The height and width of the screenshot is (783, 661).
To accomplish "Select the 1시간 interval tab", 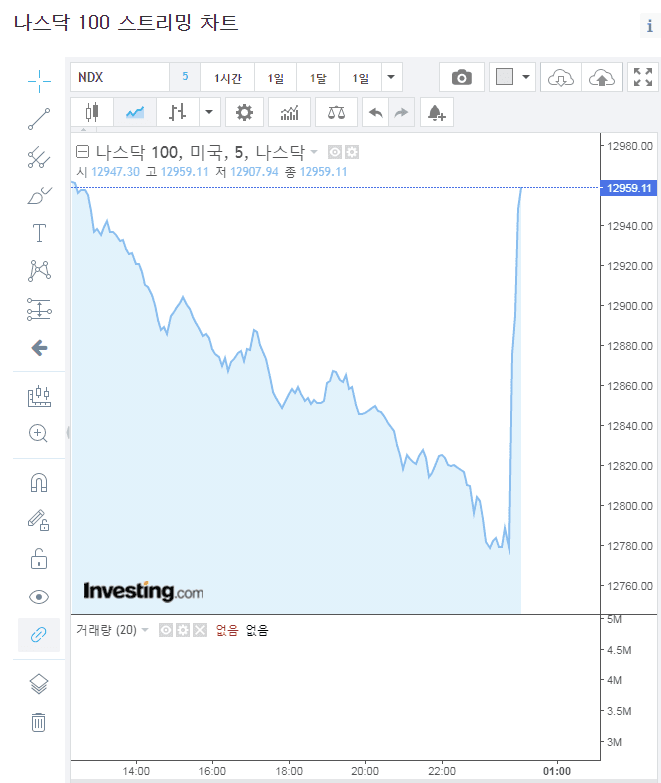I will pyautogui.click(x=228, y=78).
